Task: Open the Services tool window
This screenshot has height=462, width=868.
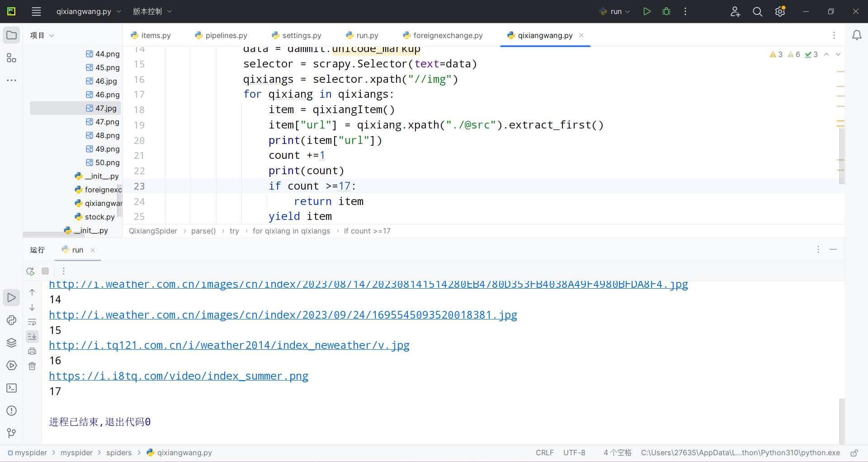Action: coord(12,366)
